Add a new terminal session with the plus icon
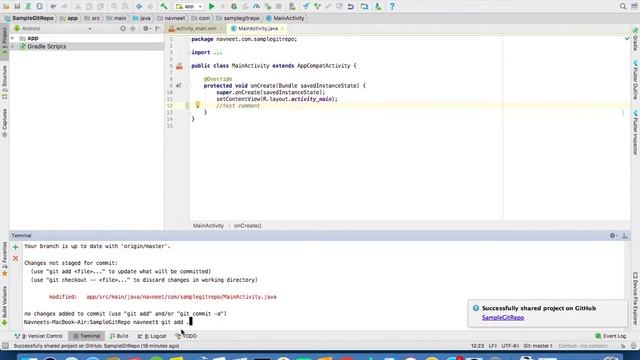Screen dimensions: 640x360 click(x=16, y=247)
